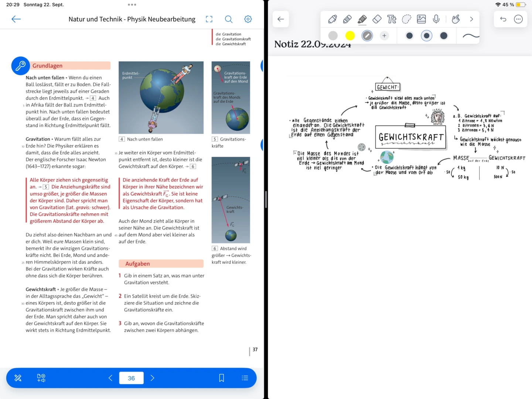Select the eraser tool
Image resolution: width=532 pixels, height=399 pixels.
pyautogui.click(x=377, y=19)
